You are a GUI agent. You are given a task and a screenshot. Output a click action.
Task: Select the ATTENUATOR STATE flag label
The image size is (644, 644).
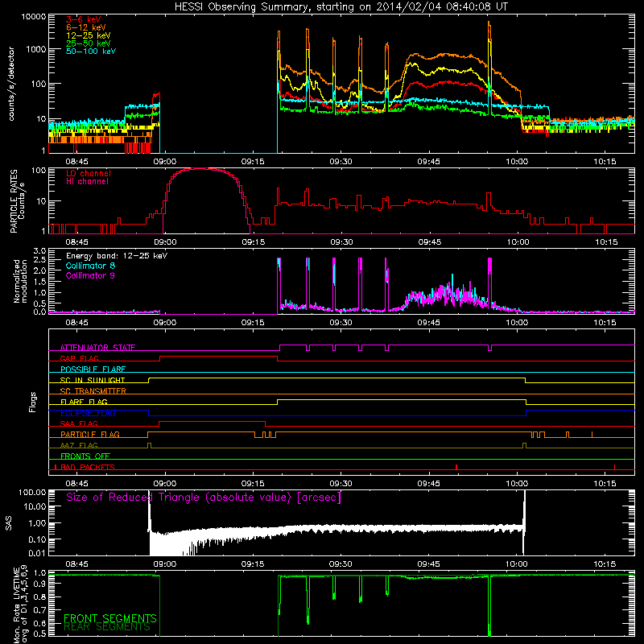[97, 348]
